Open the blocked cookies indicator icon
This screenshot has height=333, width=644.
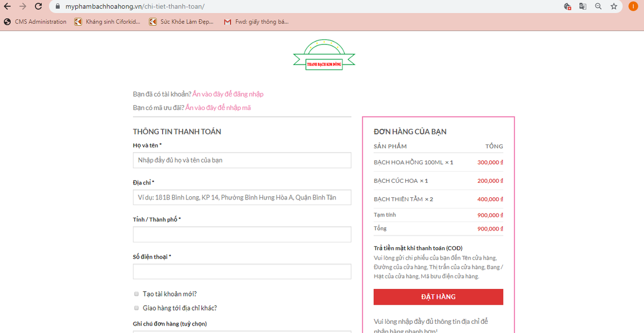point(567,6)
